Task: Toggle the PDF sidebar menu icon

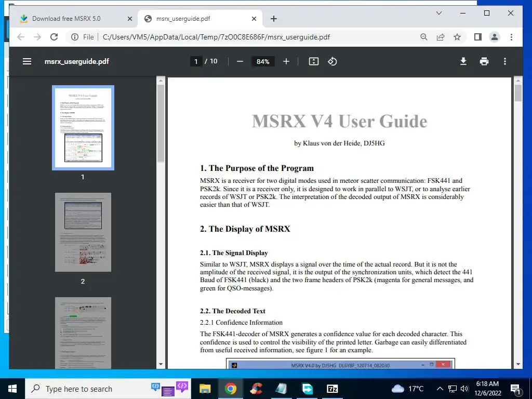Action: click(27, 61)
